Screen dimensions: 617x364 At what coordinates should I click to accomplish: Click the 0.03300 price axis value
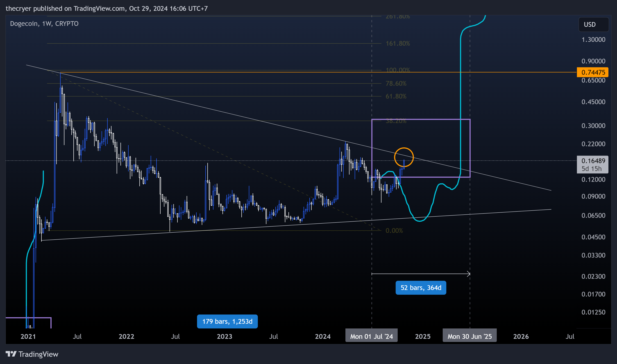pyautogui.click(x=593, y=255)
